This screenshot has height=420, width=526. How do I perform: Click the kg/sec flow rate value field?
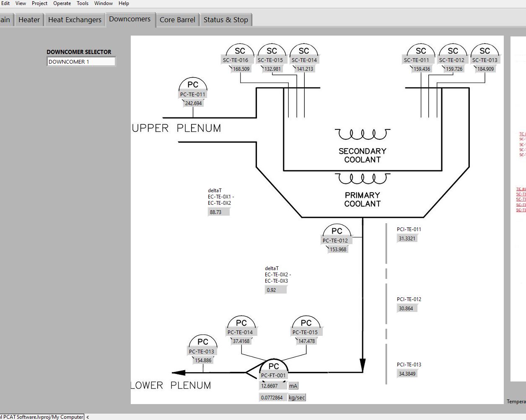(272, 397)
